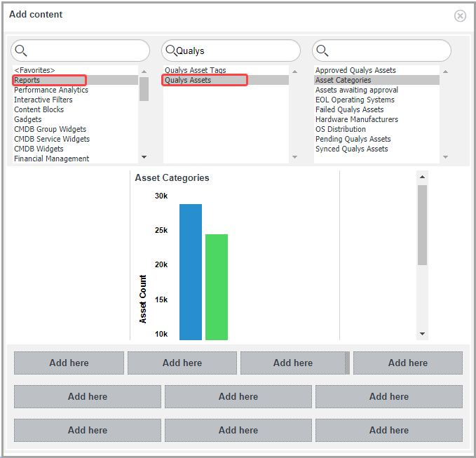Click scroll down arrow of first list

tap(144, 157)
